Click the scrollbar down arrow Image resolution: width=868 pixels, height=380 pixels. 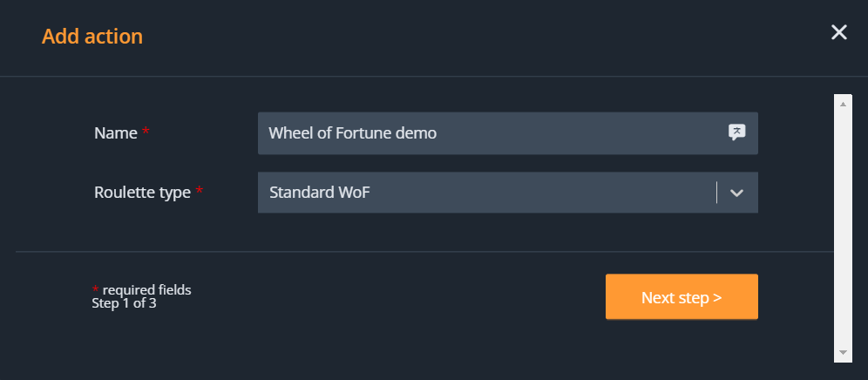[843, 352]
